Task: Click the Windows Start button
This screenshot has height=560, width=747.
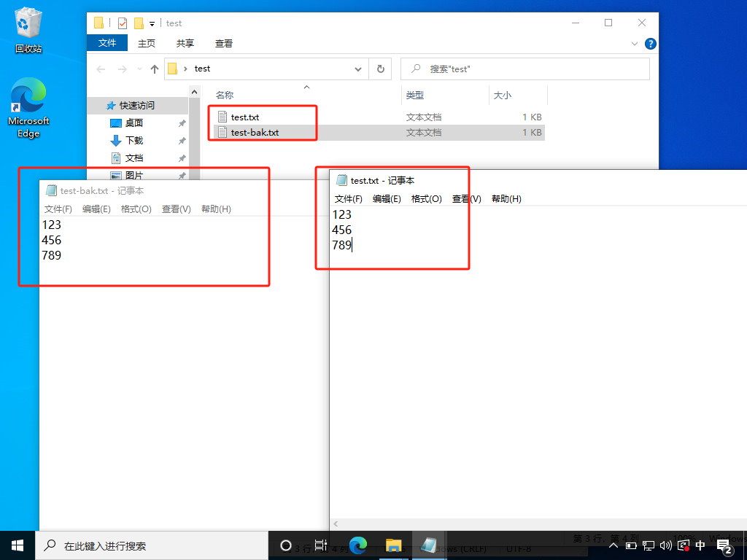Action: (16, 545)
